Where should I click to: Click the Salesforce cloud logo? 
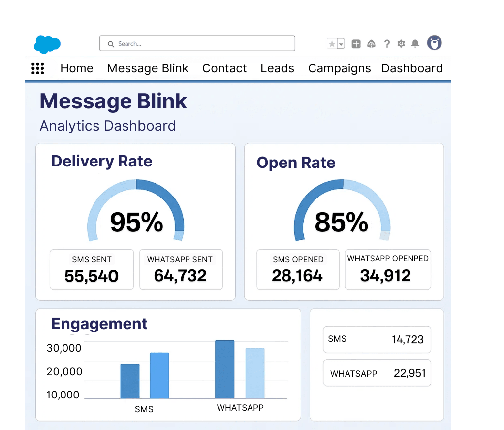click(x=47, y=44)
